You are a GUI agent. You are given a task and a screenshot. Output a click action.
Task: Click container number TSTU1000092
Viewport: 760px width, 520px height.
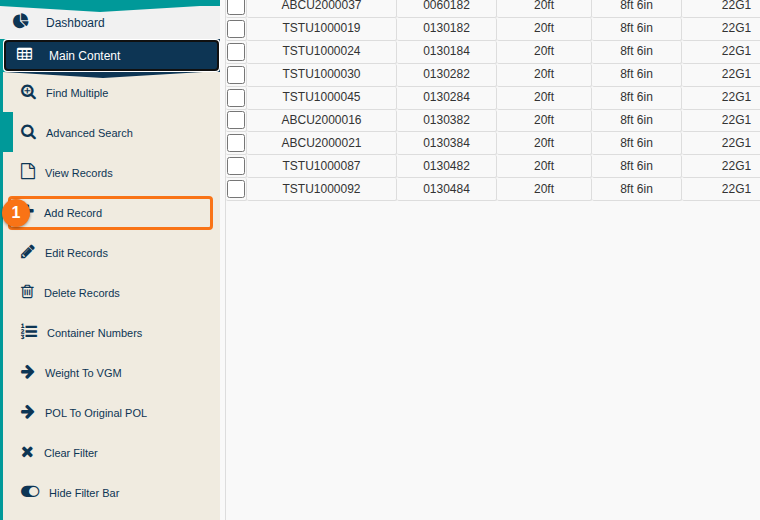coord(321,189)
